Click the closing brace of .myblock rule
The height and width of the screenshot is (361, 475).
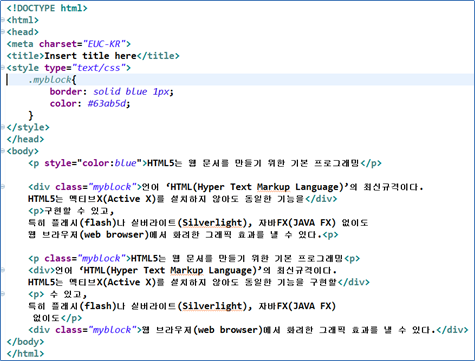[31, 115]
